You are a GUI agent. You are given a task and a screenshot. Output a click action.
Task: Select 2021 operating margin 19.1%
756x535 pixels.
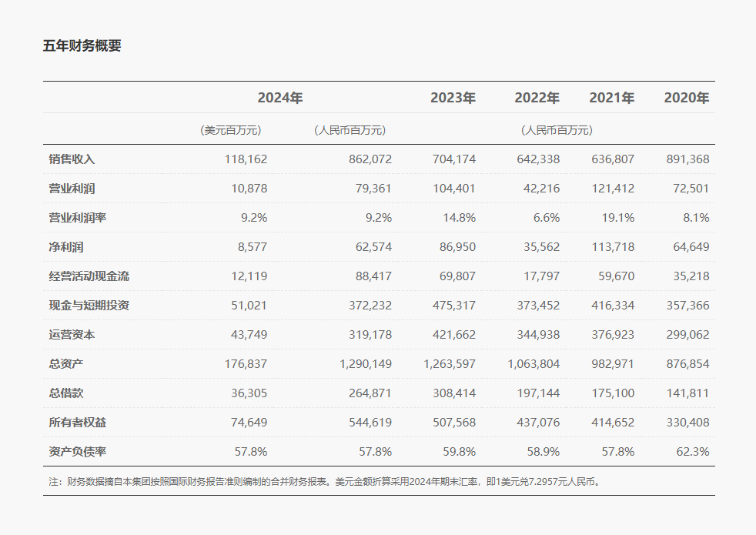coord(618,218)
